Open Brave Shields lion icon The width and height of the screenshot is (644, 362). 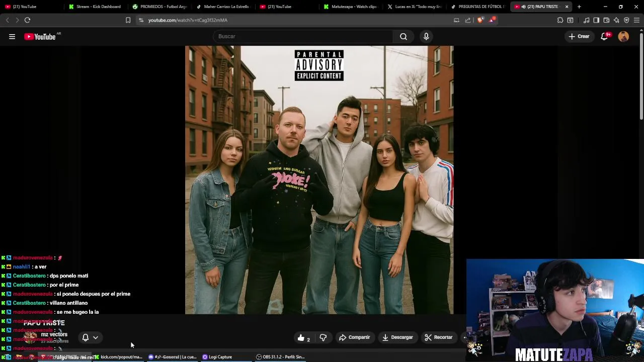tap(480, 20)
